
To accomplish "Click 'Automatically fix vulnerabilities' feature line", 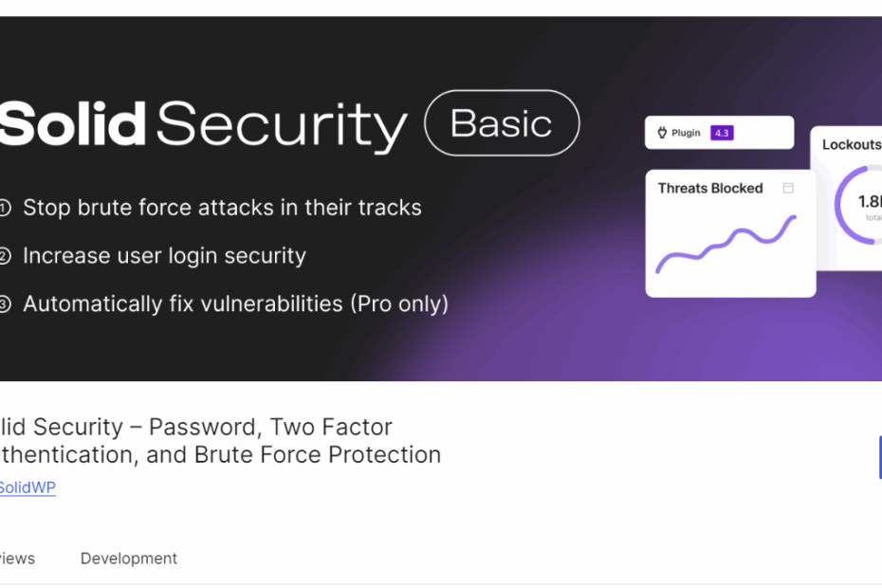I will 236,304.
